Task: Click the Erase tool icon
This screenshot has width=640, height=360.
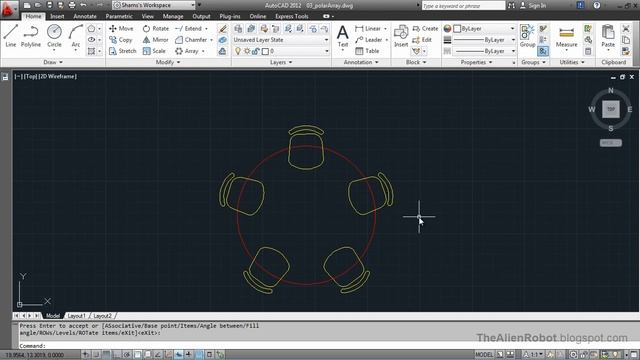Action: [x=222, y=29]
